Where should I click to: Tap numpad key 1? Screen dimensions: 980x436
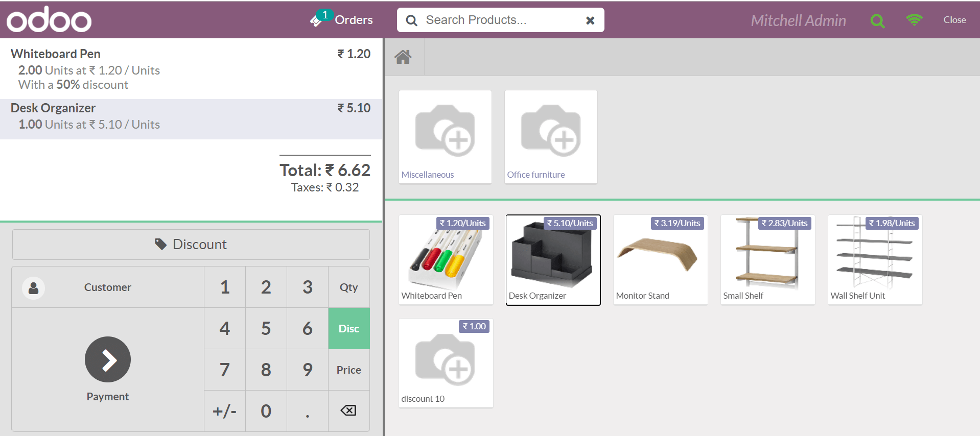click(225, 287)
